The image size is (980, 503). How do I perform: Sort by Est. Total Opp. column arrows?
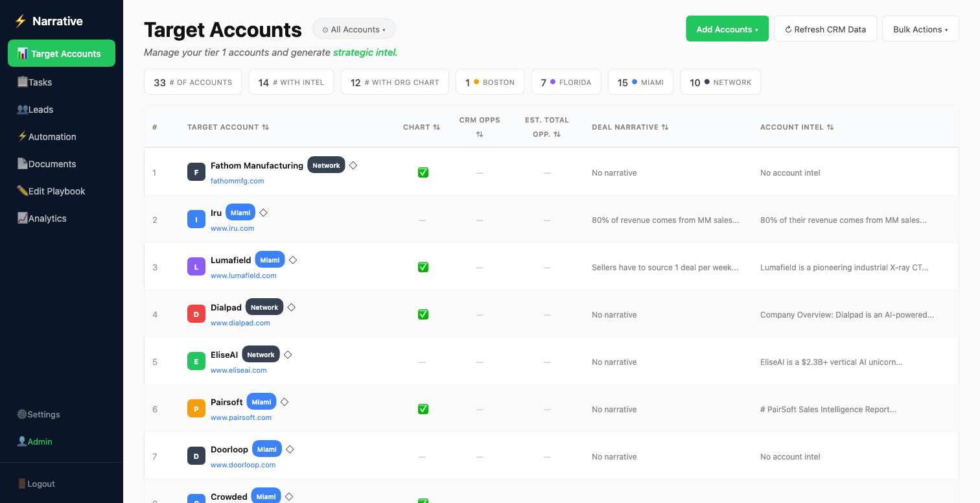[557, 134]
